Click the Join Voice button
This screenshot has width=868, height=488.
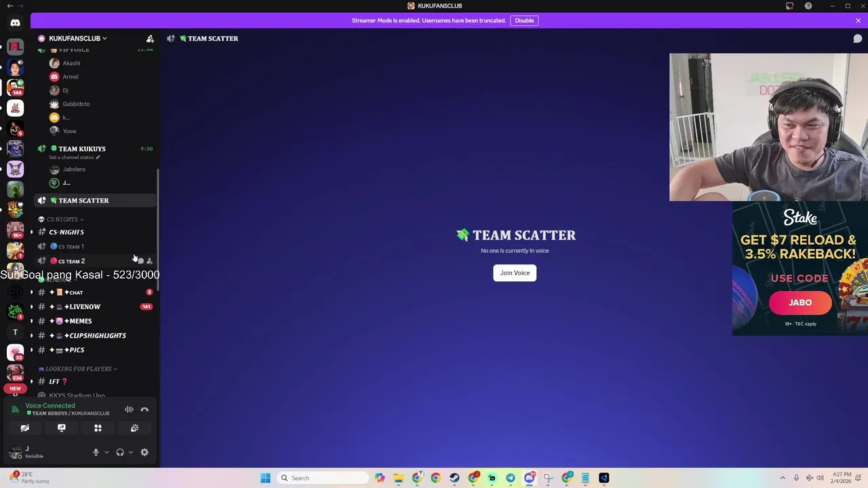point(515,272)
